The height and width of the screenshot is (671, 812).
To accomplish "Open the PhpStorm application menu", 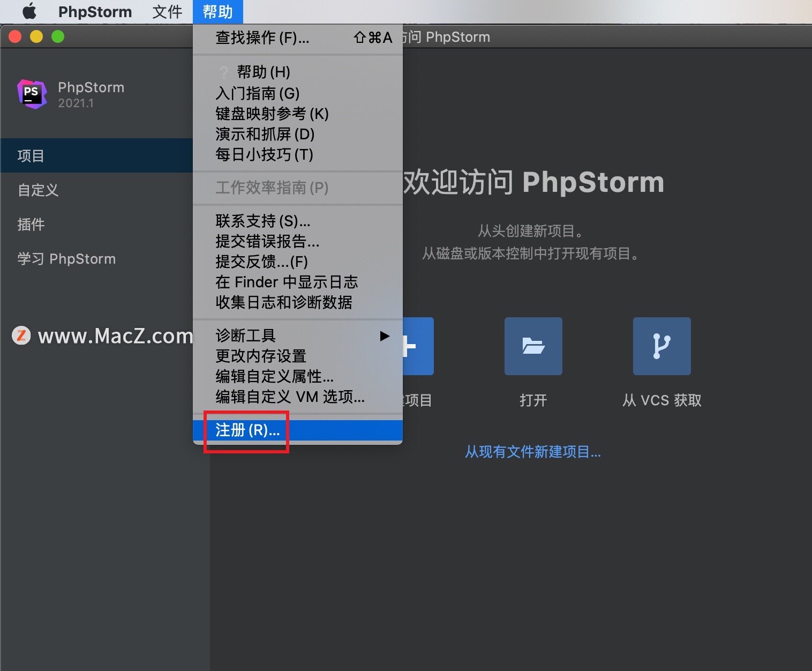I will pos(95,11).
